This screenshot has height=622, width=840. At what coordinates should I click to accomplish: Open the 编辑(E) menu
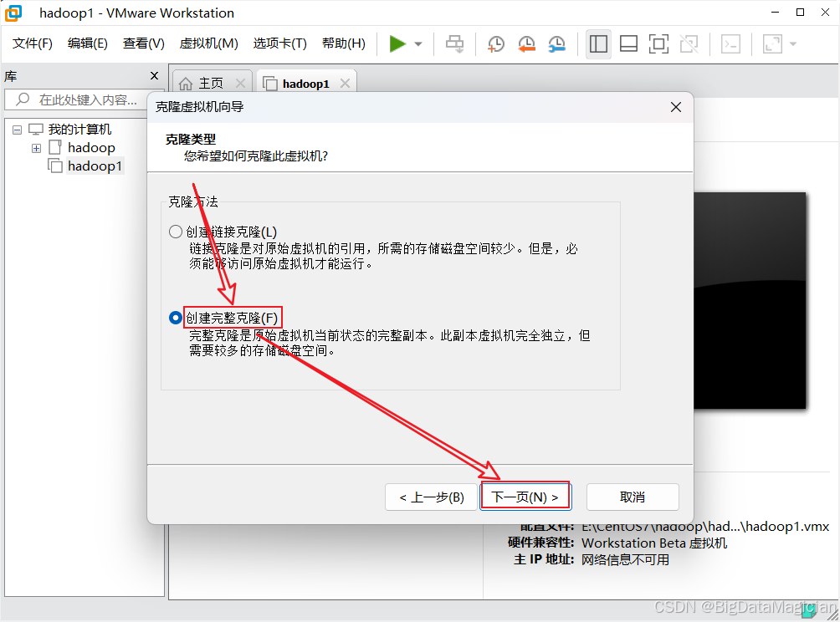(87, 43)
